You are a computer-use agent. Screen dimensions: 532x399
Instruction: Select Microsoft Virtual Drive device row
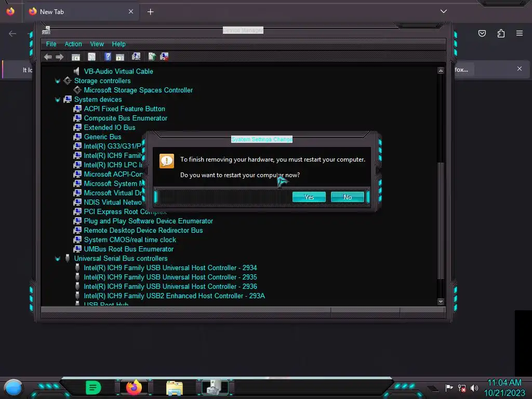(x=113, y=193)
